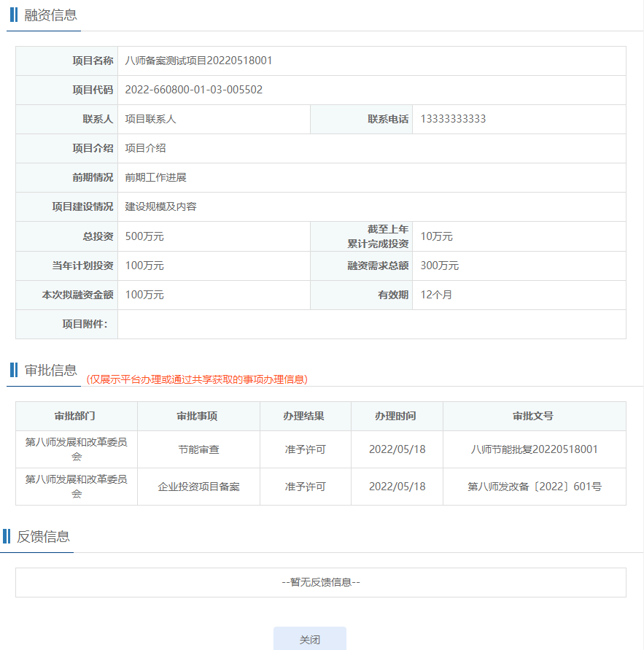The height and width of the screenshot is (650, 644).
Task: Click the 办理时间 column header
Action: click(396, 416)
